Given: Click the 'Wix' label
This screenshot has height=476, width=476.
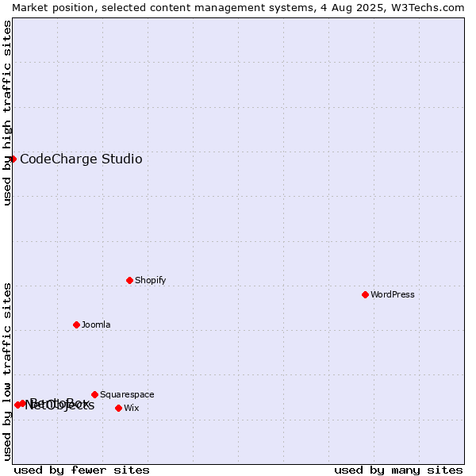Looking at the screenshot, I should coord(132,408).
